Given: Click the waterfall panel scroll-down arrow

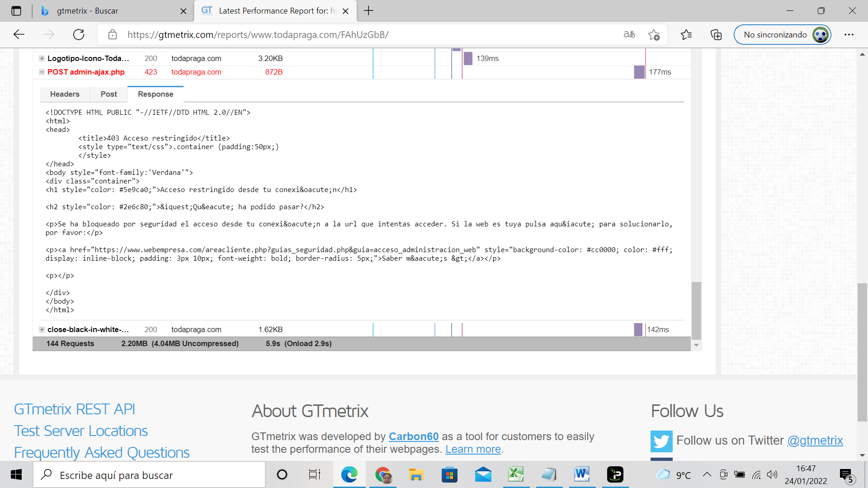Looking at the screenshot, I should [696, 345].
